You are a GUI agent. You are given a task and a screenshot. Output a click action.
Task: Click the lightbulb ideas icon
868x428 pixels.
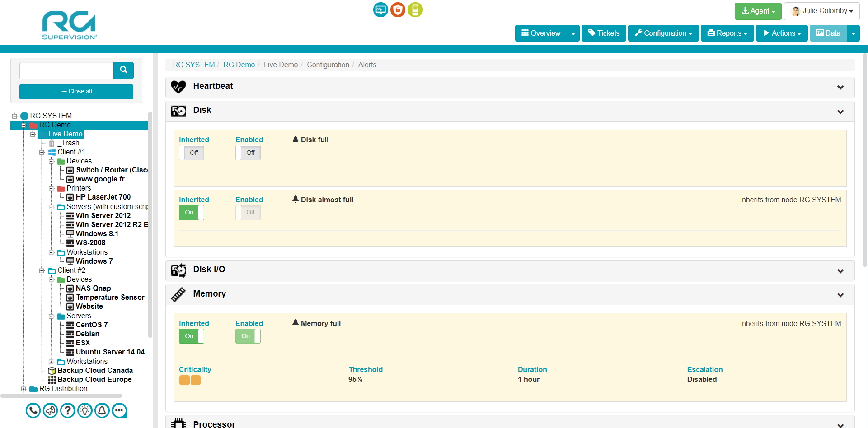pyautogui.click(x=84, y=410)
